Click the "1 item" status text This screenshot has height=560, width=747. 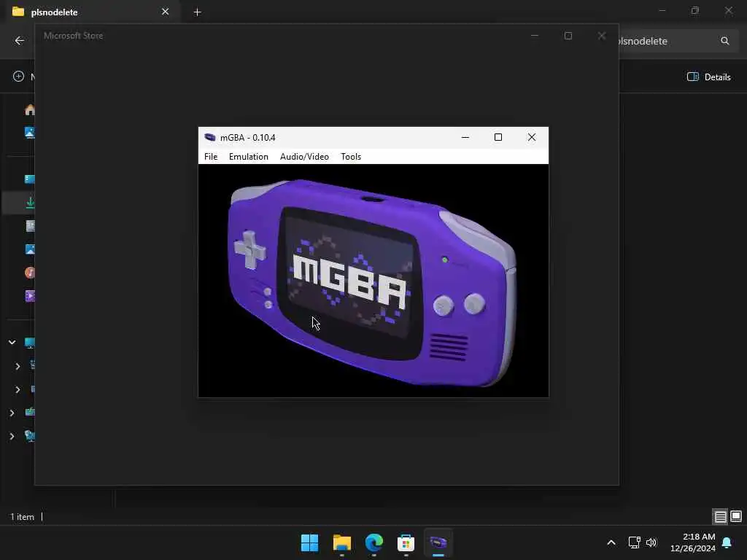23,517
